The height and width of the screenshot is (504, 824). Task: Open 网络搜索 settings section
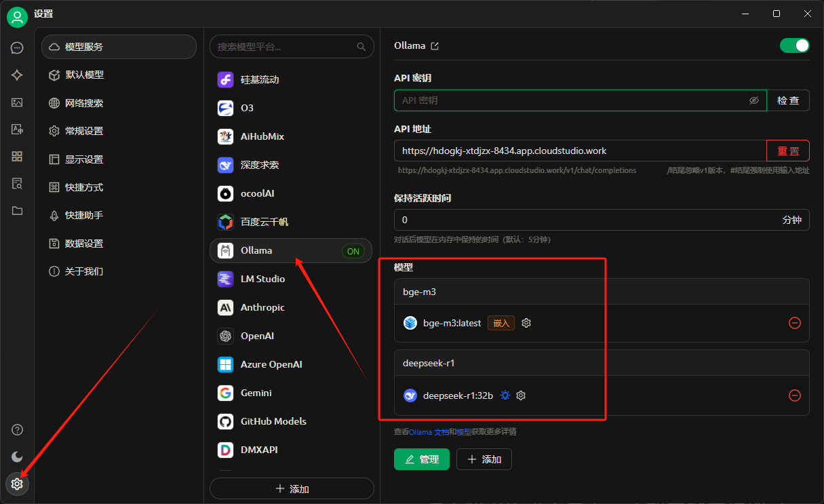click(119, 103)
